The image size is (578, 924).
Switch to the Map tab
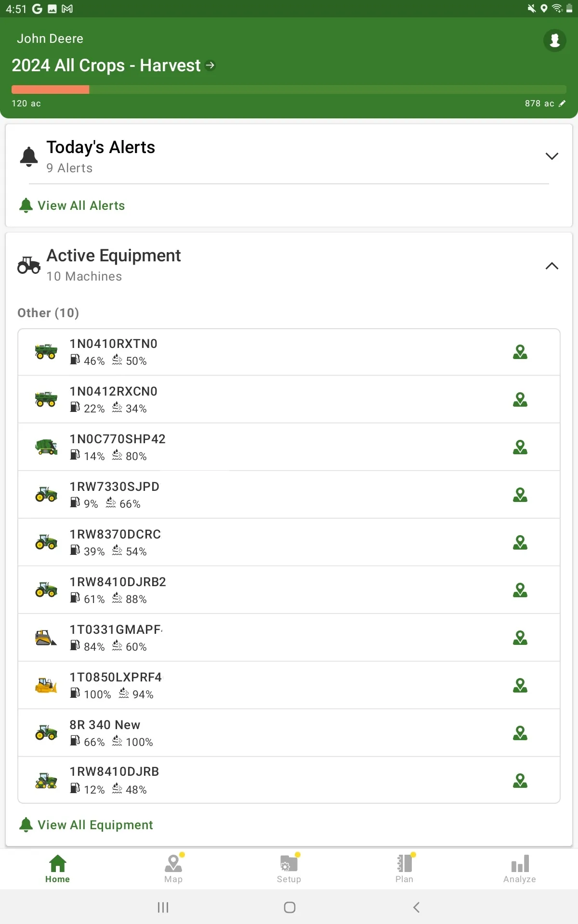(x=173, y=869)
